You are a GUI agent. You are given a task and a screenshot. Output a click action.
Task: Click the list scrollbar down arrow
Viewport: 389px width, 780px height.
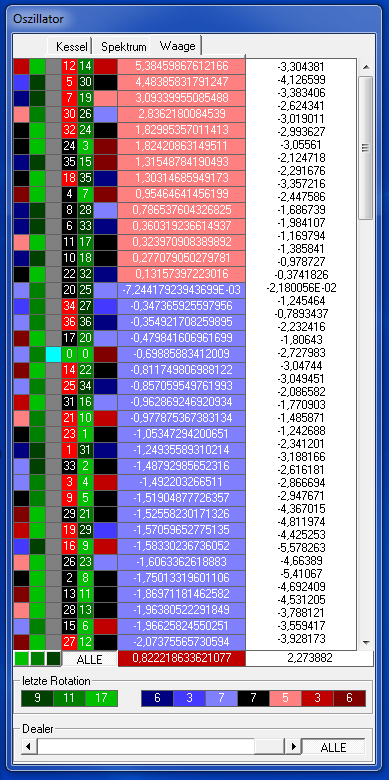pos(366,643)
